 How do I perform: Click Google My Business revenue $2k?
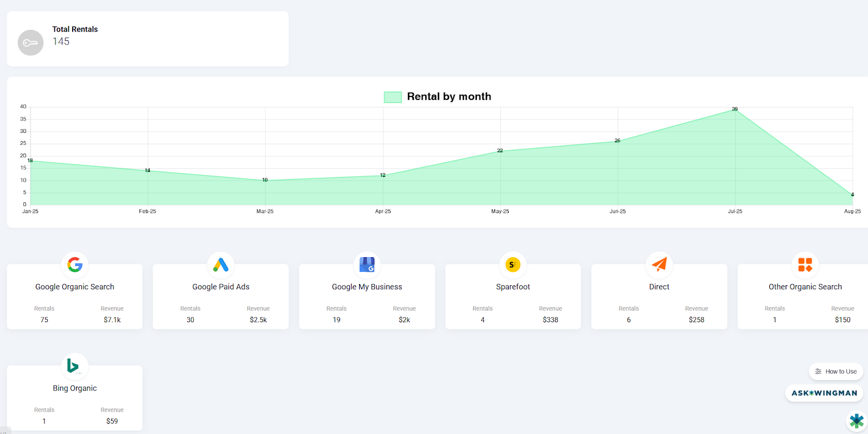(405, 320)
